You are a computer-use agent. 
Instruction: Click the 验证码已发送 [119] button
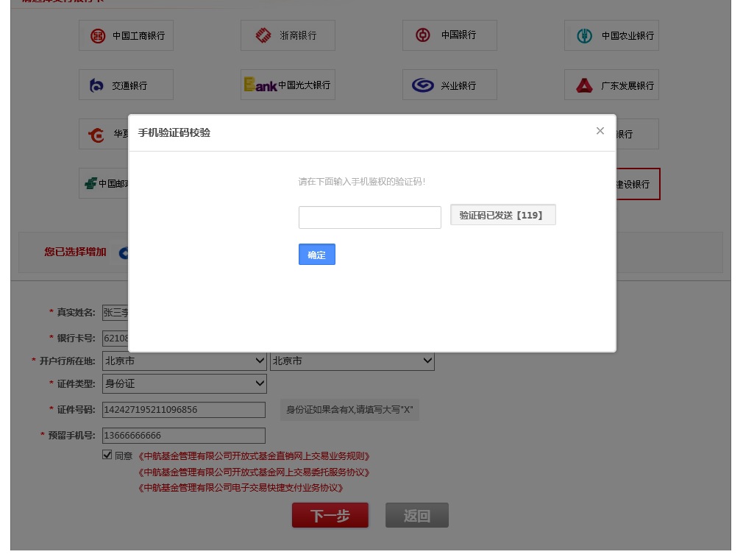coord(502,215)
